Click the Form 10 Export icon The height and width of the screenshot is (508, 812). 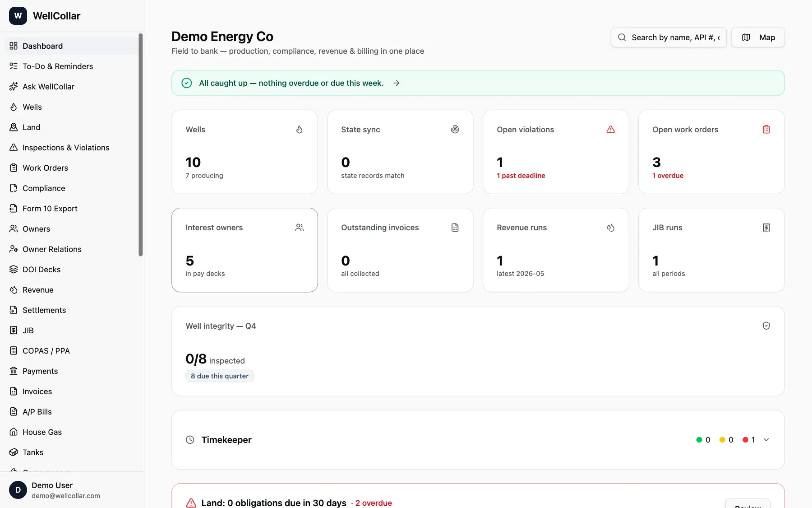(14, 209)
